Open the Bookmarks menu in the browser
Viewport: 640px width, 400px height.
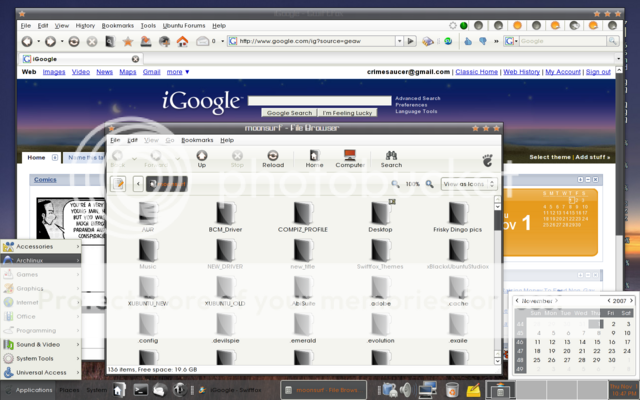(118, 25)
